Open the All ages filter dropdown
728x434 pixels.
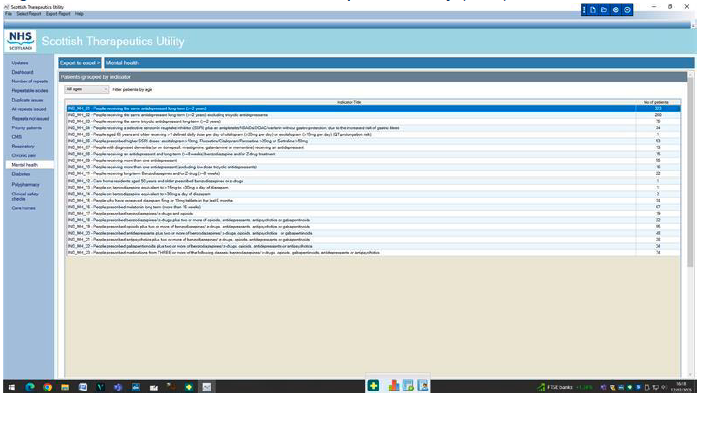[86, 89]
